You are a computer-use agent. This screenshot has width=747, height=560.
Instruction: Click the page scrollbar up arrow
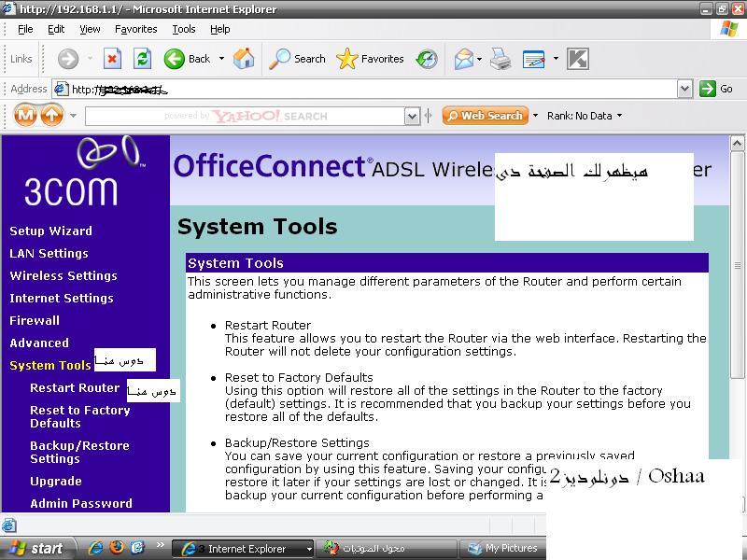737,144
